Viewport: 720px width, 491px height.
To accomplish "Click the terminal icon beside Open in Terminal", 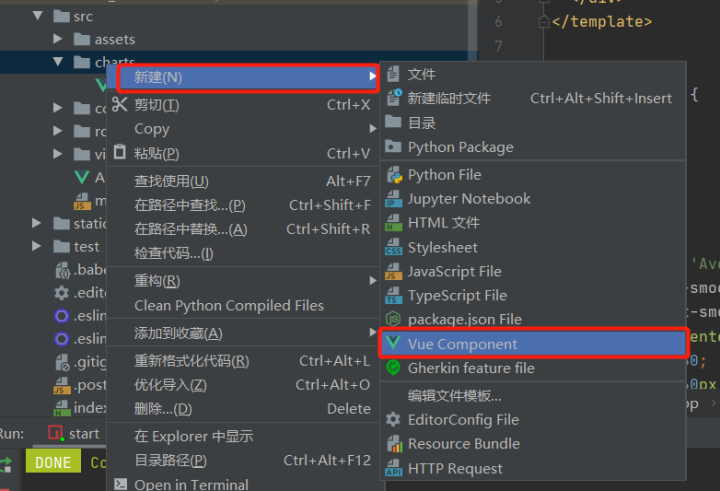I will pyautogui.click(x=120, y=484).
